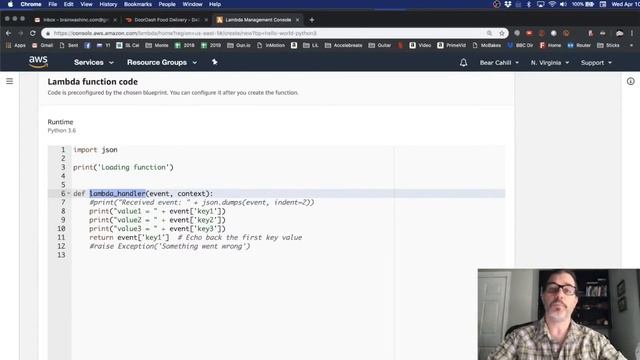Click the volume icon in menu bar
640x360 pixels.
coord(563,4)
